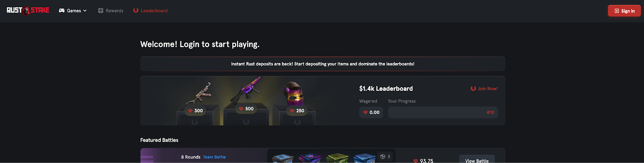This screenshot has width=644, height=163.
Task: Click the 300 coin prize badge
Action: [x=195, y=111]
